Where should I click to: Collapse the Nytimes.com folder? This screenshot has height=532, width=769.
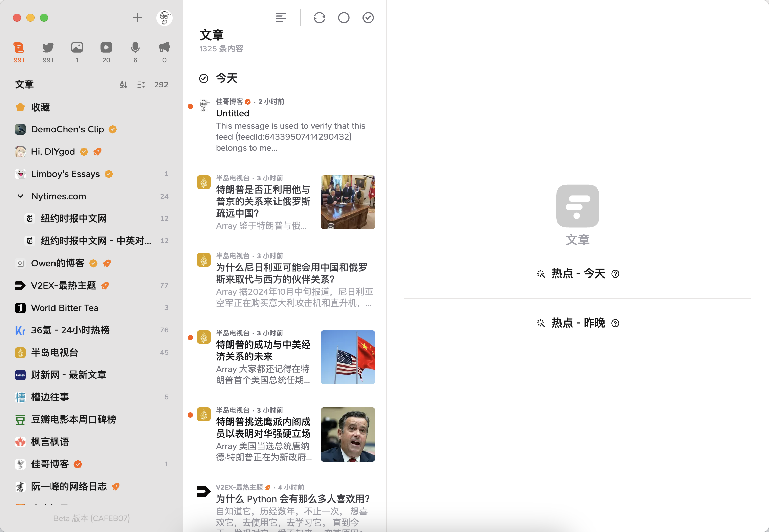(20, 196)
